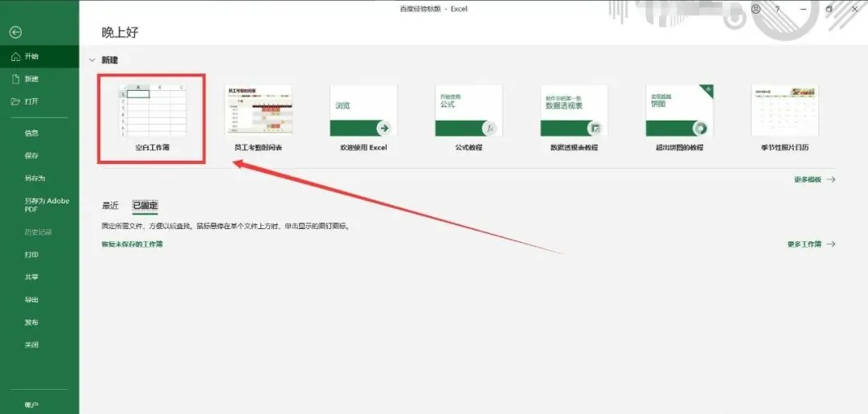Select 发布 in the sidebar

tap(39, 322)
